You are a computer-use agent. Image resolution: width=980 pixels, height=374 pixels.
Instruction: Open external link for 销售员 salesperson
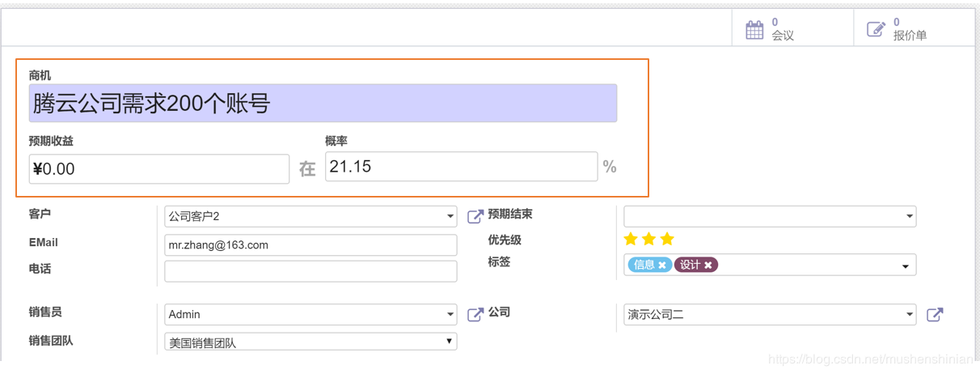click(475, 314)
